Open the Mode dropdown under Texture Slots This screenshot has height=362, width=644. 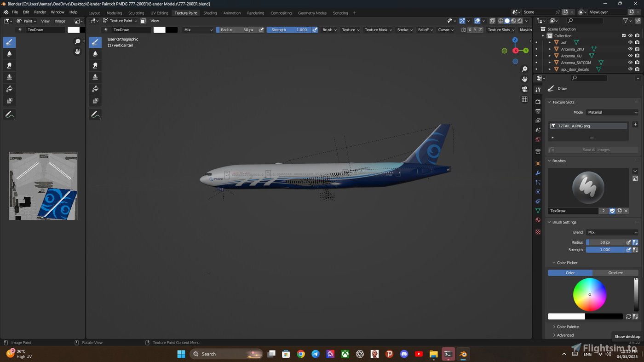coord(612,112)
